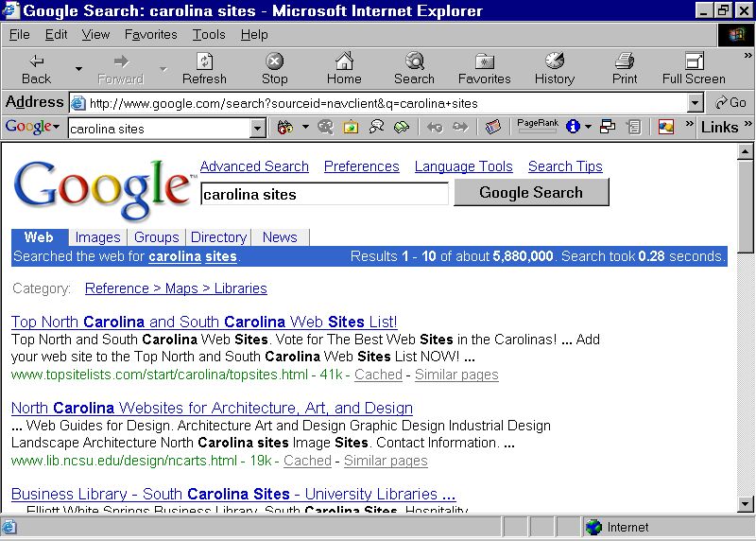Open the File menu
This screenshot has width=756, height=541.
click(x=19, y=35)
